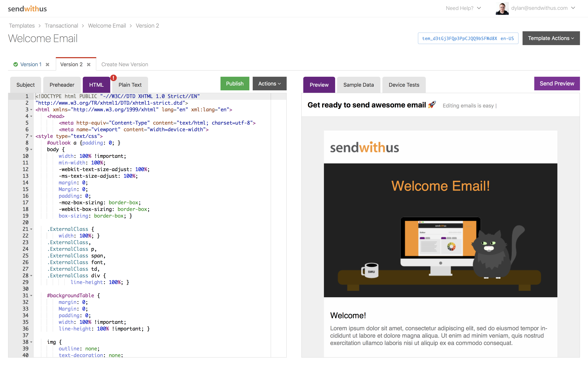Fold the body CSS rule on line 9

[31, 150]
